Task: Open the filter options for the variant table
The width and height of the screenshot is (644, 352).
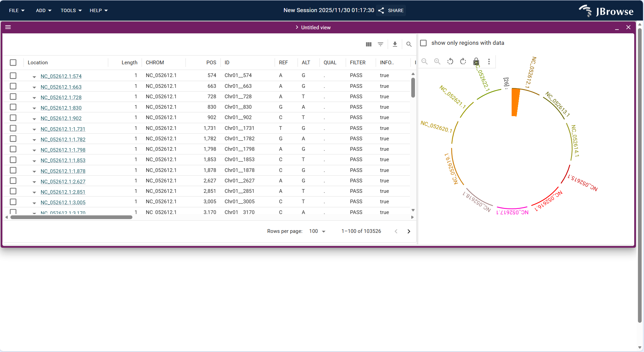Action: (x=380, y=44)
